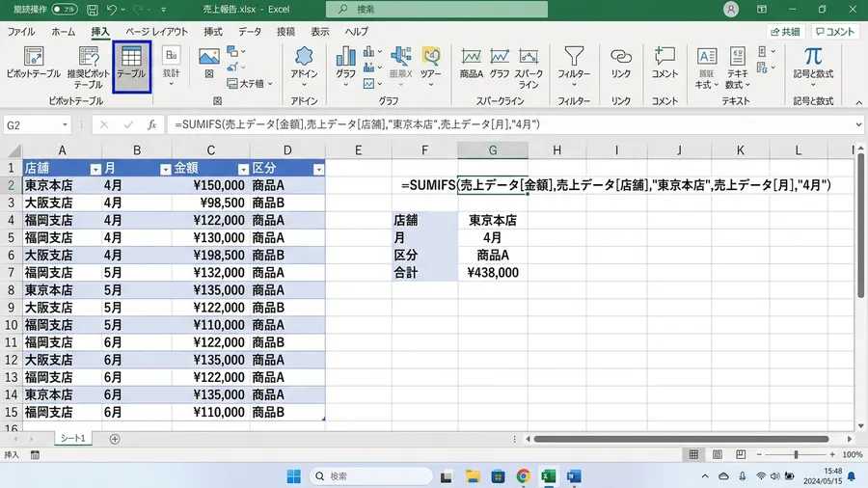Confirm the formula with the checkmark
Image resolution: width=868 pixels, height=488 pixels.
point(128,125)
